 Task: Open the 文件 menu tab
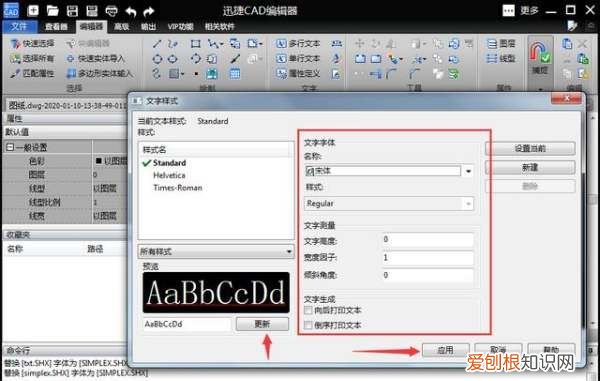tap(20, 26)
